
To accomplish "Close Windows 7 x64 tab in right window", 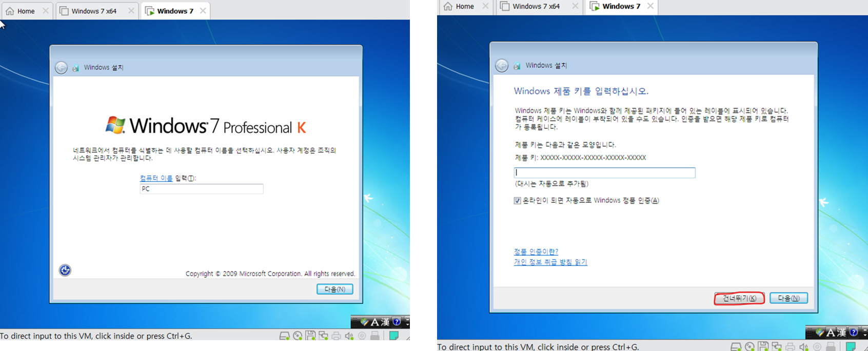I will point(575,6).
